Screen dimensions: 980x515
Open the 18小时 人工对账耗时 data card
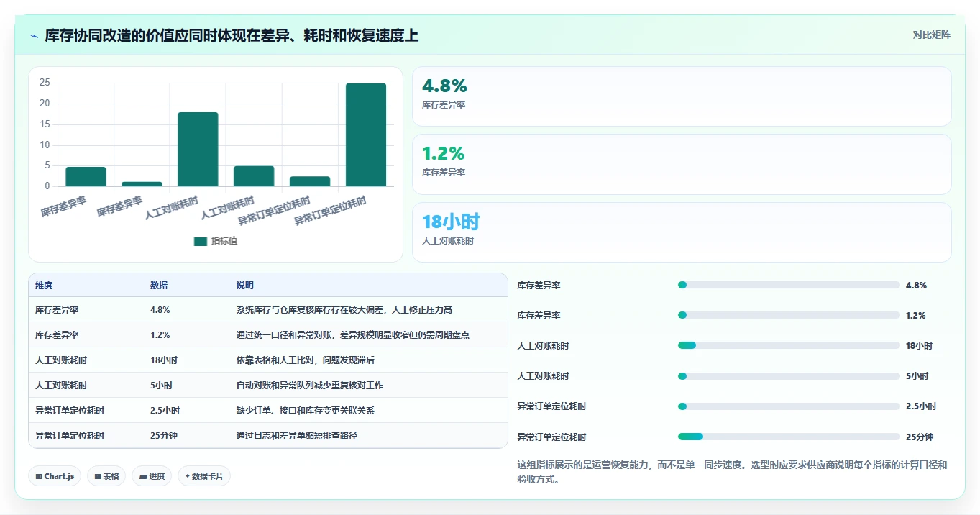tap(682, 232)
